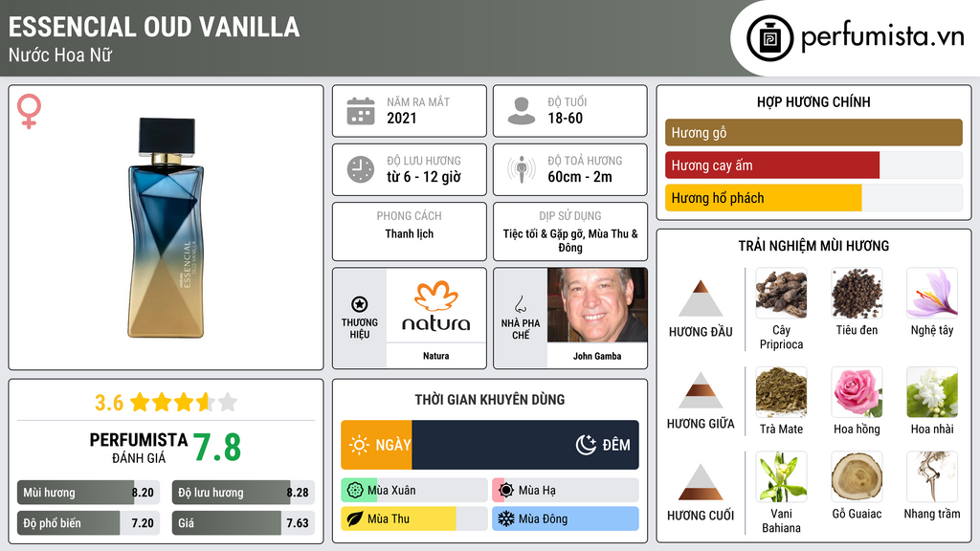Viewport: 980px width, 551px height.
Task: Click the nose icon above Nhà pha chế
Action: tap(520, 304)
